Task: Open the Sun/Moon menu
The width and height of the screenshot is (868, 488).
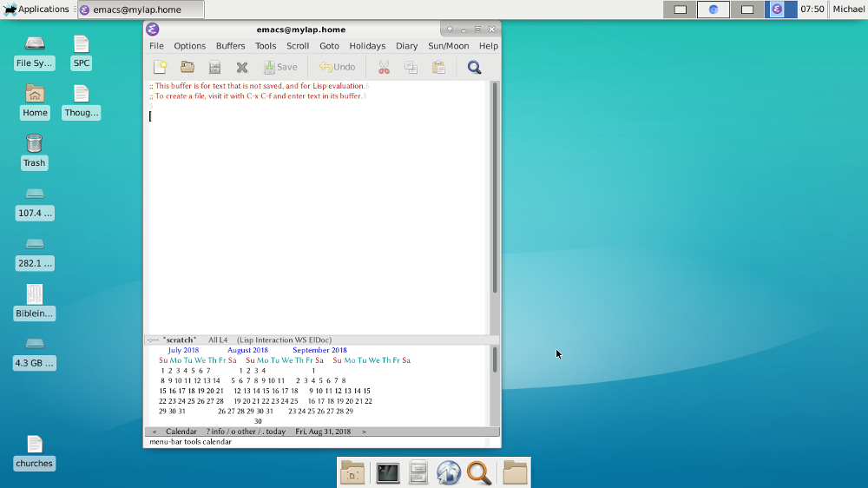Action: pos(448,46)
